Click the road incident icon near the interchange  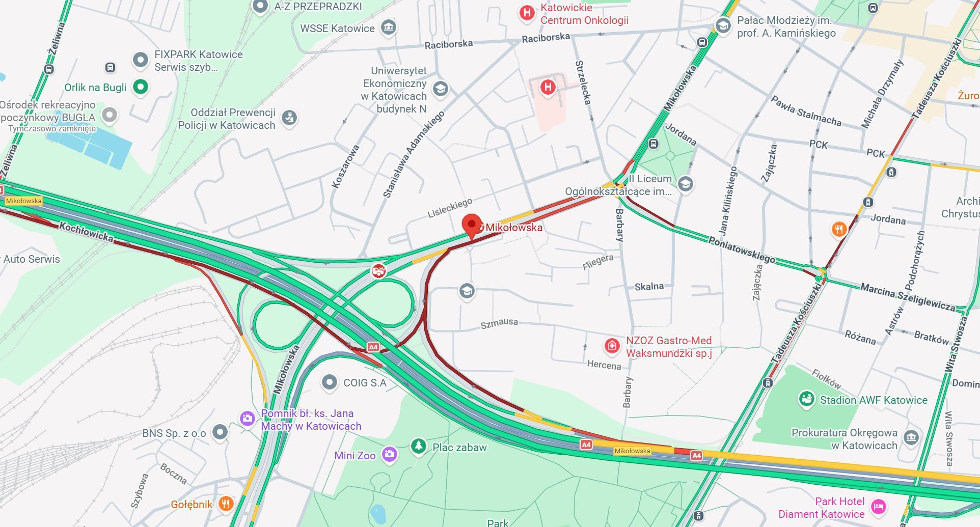(378, 271)
